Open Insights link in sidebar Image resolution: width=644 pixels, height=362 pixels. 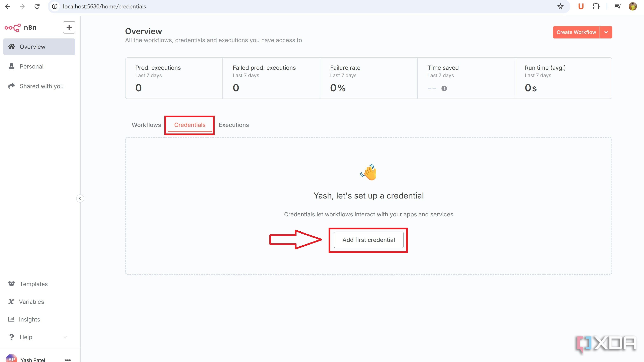pyautogui.click(x=29, y=319)
